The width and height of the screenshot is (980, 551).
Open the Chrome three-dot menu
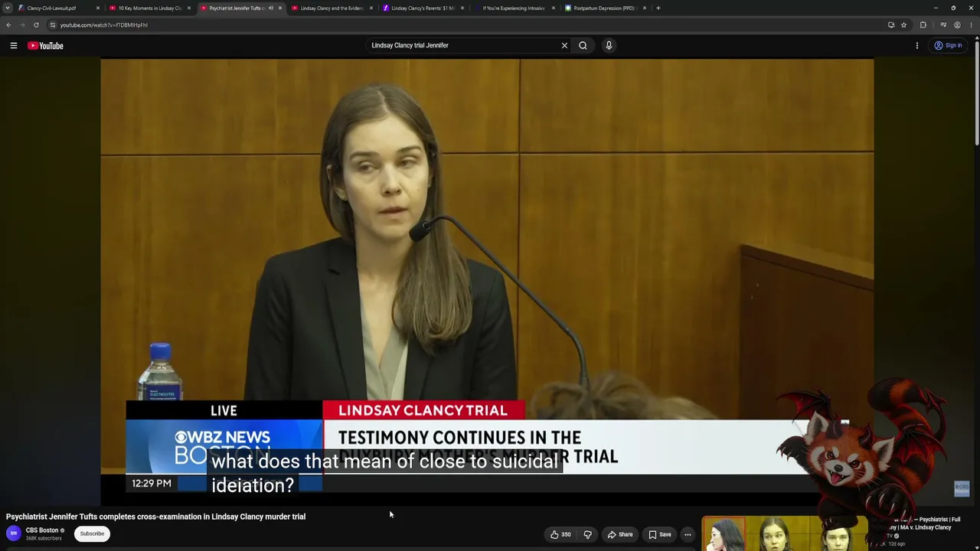pos(971,24)
